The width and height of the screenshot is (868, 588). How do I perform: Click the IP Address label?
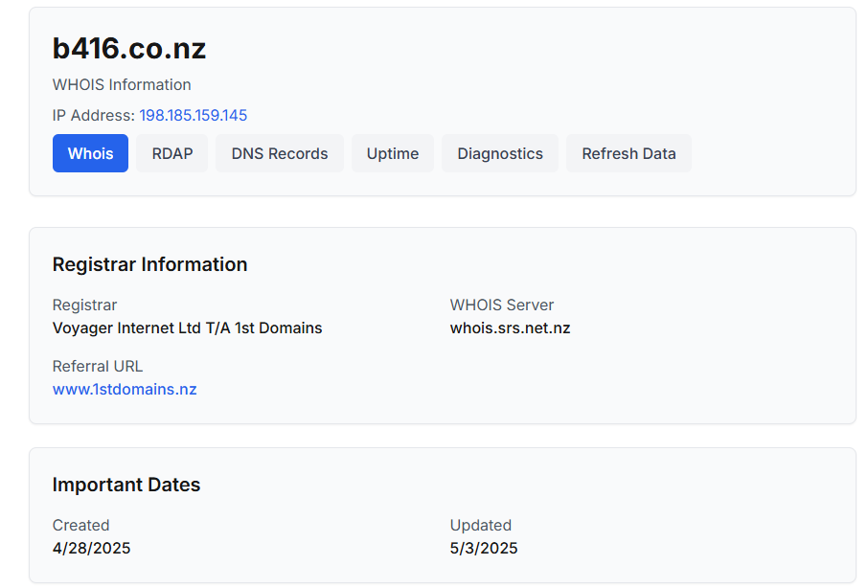point(94,115)
